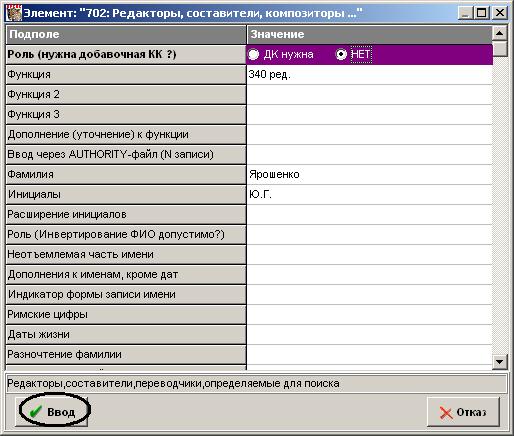
Task: Click the scrollbar up arrow
Action: 499,33
